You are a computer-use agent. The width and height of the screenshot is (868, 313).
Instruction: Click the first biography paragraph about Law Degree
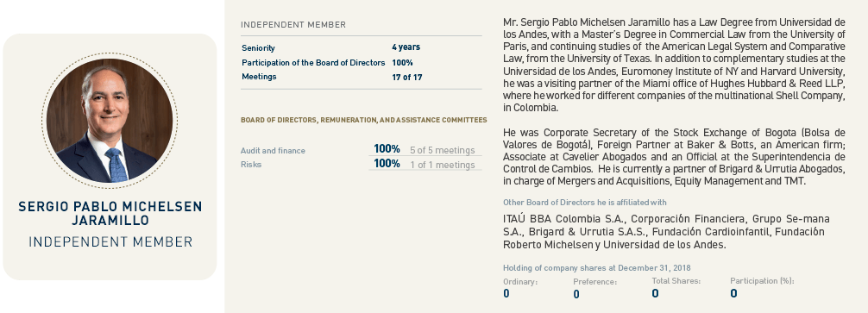tap(674, 66)
